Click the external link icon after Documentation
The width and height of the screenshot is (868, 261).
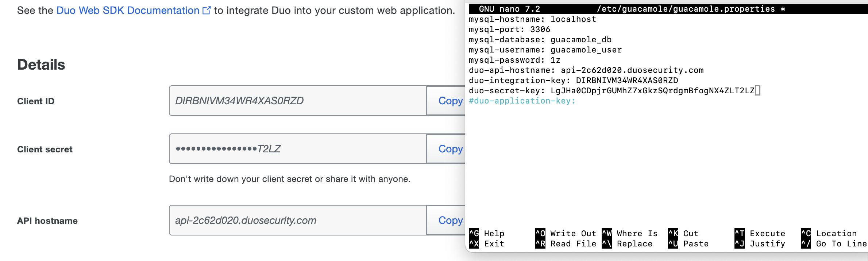coord(207,11)
